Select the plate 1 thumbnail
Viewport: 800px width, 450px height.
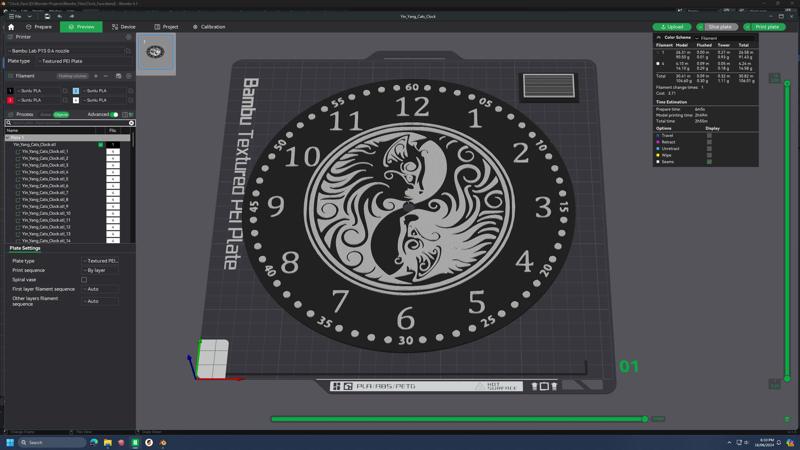pyautogui.click(x=156, y=53)
